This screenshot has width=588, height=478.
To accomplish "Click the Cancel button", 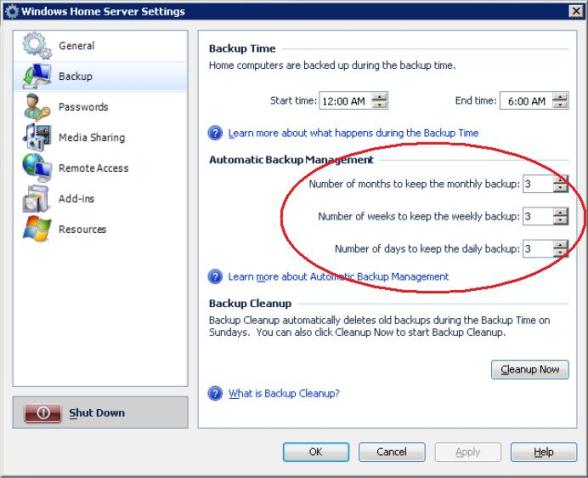I will [x=392, y=452].
